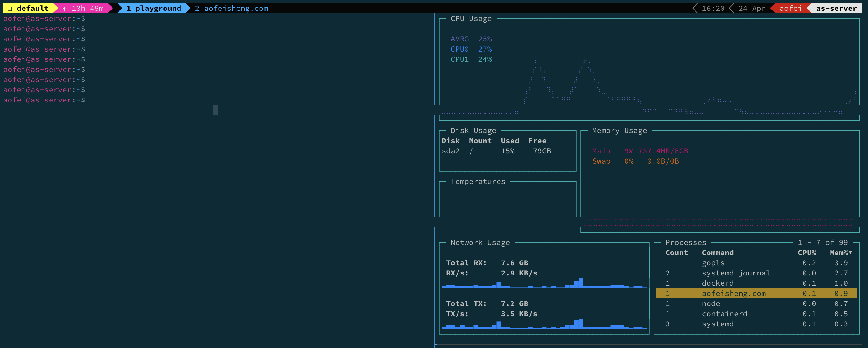Click the up-arrow uptime icon beside 13h 49m
The image size is (868, 348).
point(65,9)
